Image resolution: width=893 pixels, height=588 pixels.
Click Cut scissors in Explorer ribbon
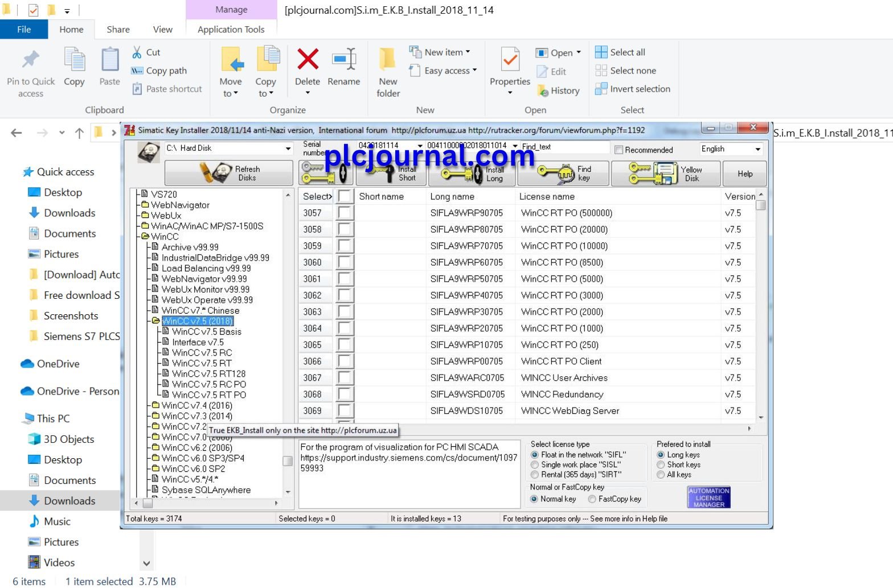point(146,52)
